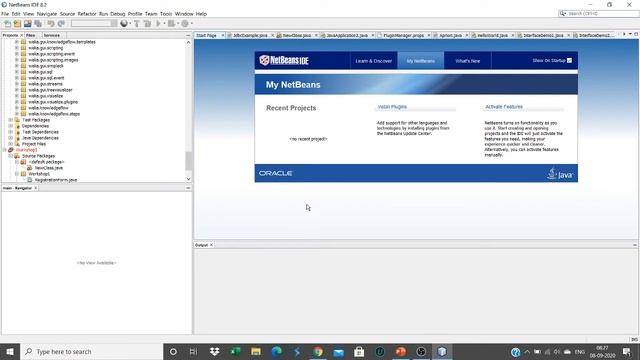Open the Tools menu

[166, 14]
